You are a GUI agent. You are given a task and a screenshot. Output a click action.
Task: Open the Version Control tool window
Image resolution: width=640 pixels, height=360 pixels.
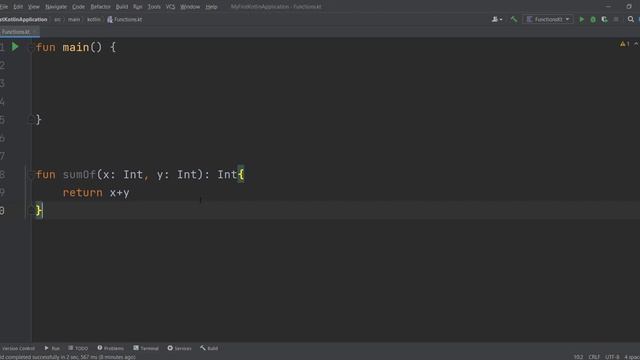click(x=18, y=348)
